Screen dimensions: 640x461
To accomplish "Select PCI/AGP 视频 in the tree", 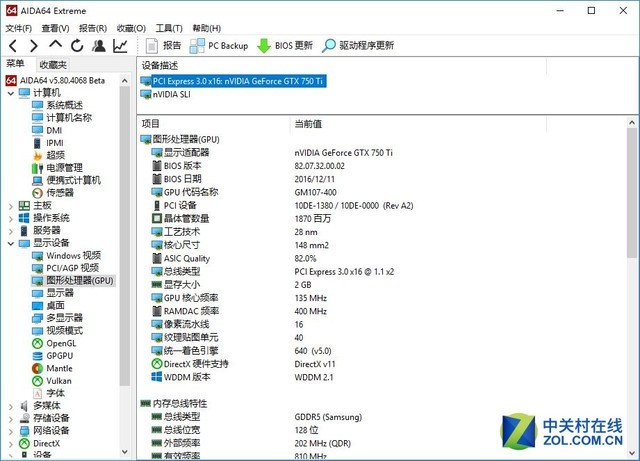I will [x=66, y=268].
